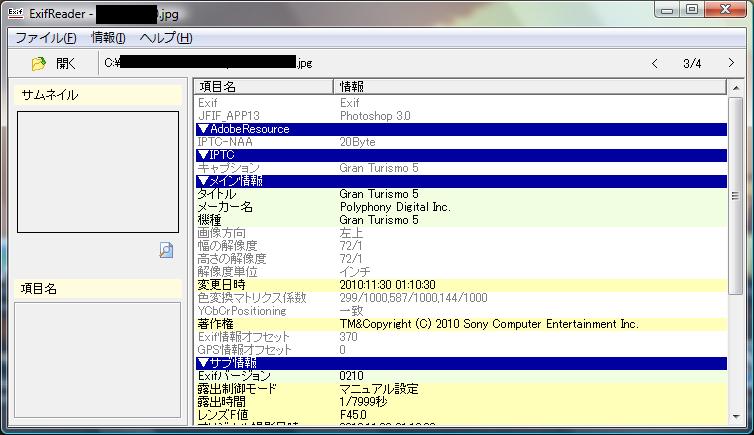Select the 画像方向 row

coord(462,233)
